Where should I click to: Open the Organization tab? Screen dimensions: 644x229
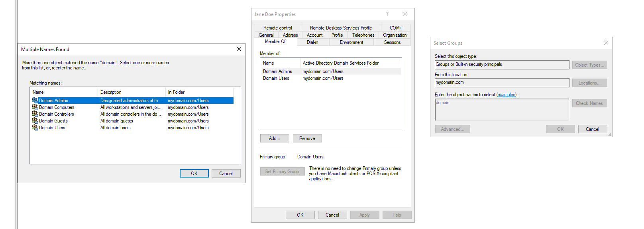click(395, 35)
